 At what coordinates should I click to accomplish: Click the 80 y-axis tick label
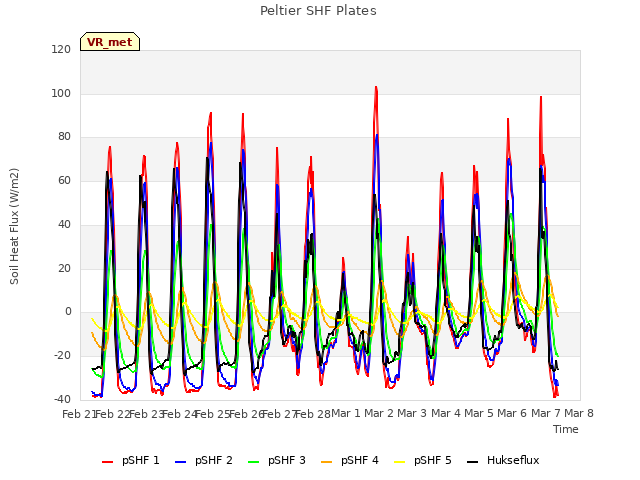tap(64, 137)
